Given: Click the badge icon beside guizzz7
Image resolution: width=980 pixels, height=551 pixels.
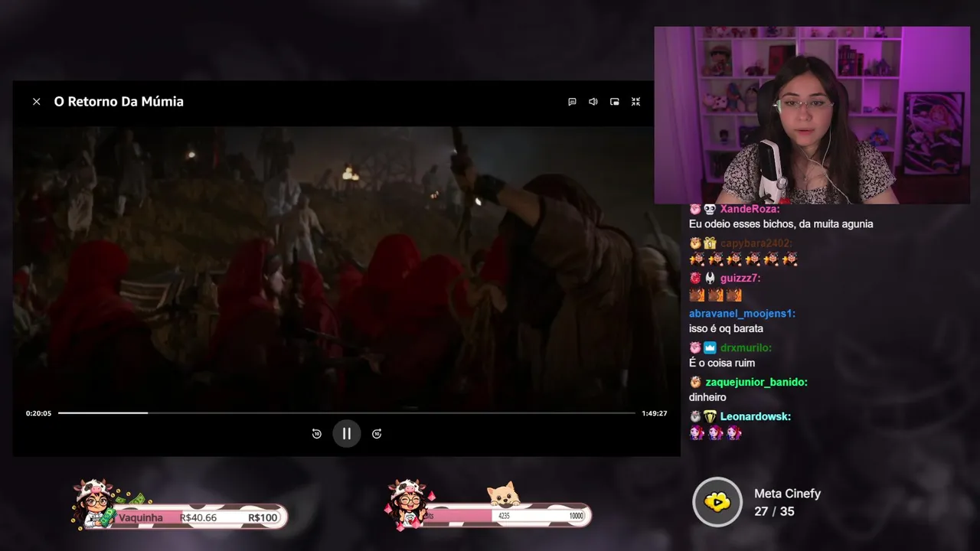Looking at the screenshot, I should pos(710,278).
